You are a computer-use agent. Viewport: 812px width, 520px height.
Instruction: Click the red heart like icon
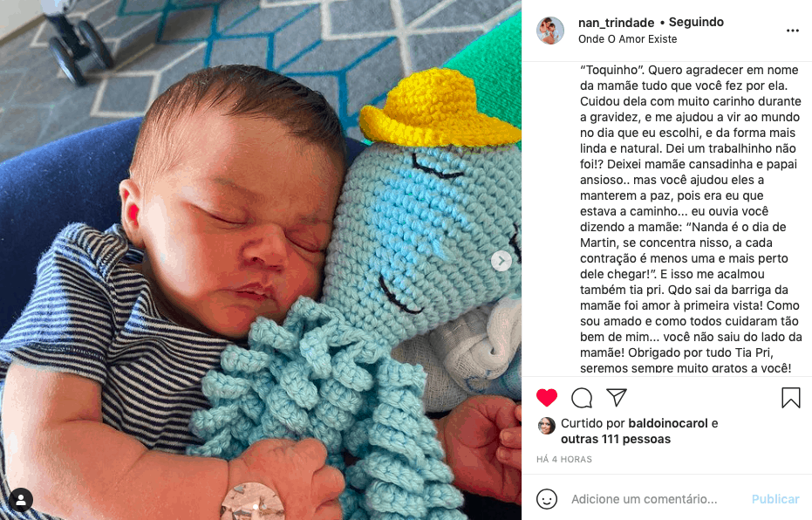(x=546, y=398)
